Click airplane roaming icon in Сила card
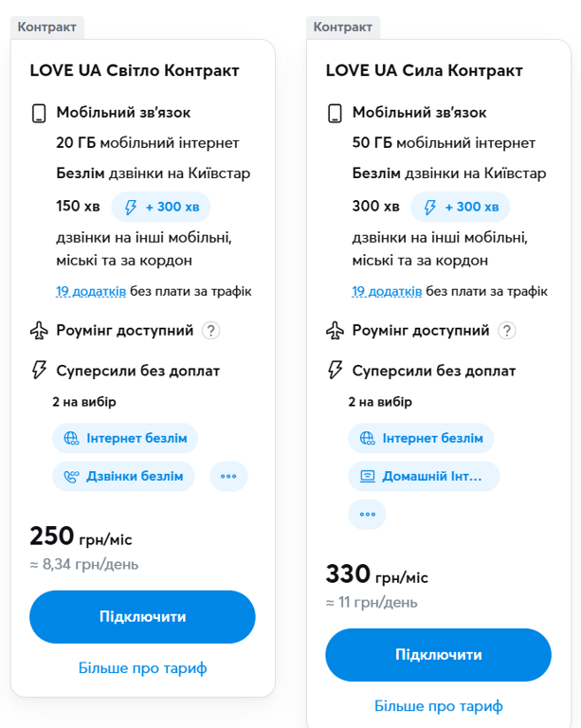This screenshot has width=581, height=728. [x=335, y=331]
